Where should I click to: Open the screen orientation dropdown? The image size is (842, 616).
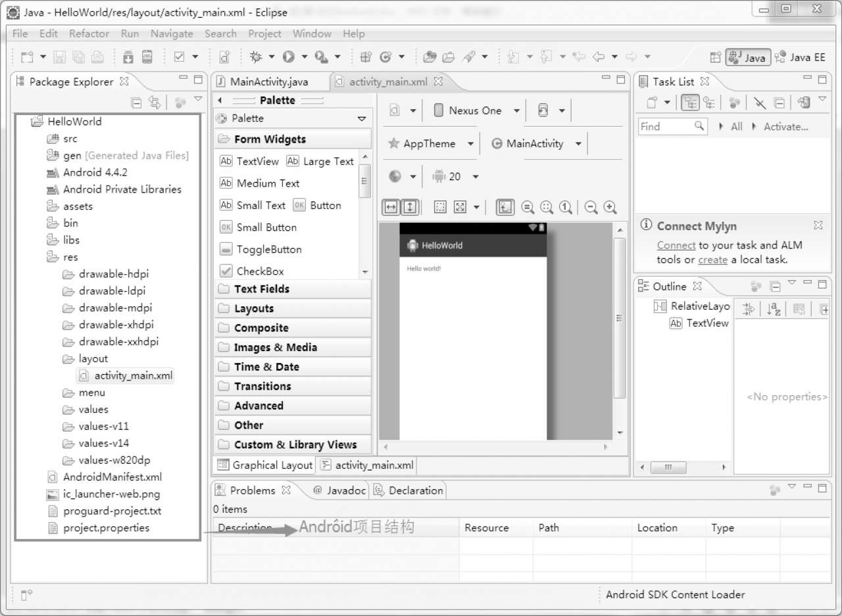(561, 111)
